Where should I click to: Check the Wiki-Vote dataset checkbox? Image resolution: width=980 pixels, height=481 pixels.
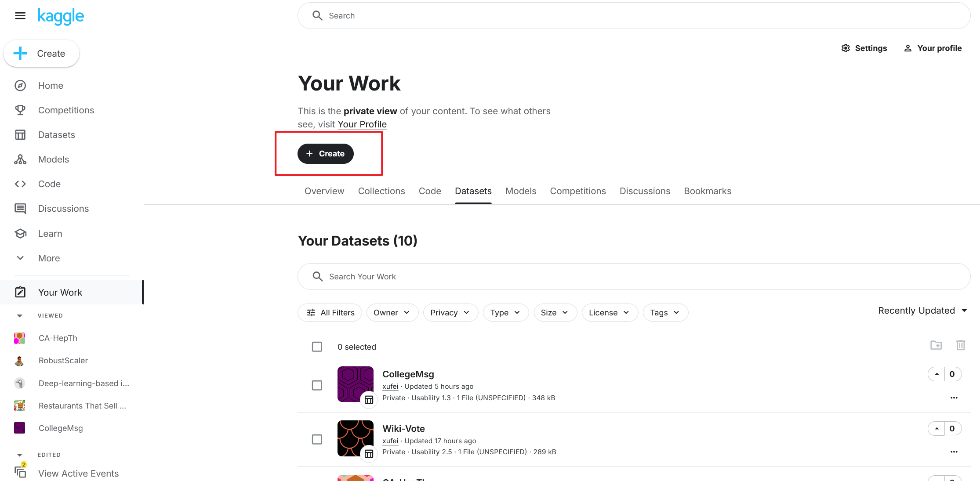click(317, 439)
